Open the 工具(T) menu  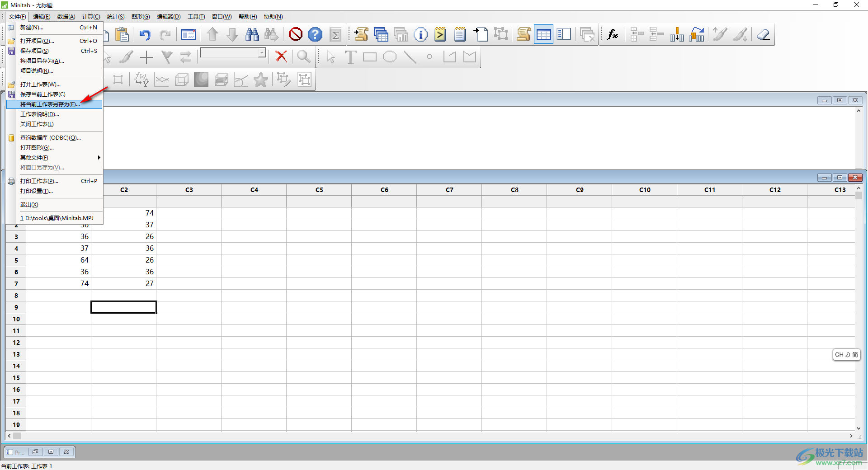point(196,17)
